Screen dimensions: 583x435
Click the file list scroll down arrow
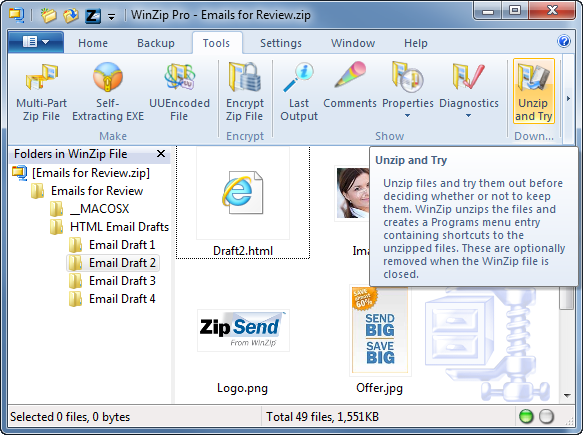coord(567,396)
